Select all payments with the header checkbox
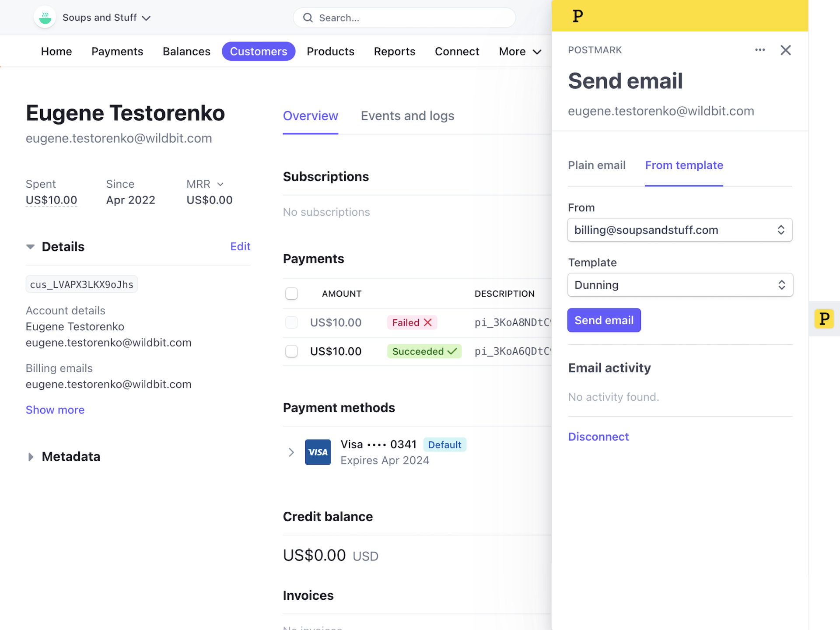This screenshot has height=630, width=840. coord(291,293)
